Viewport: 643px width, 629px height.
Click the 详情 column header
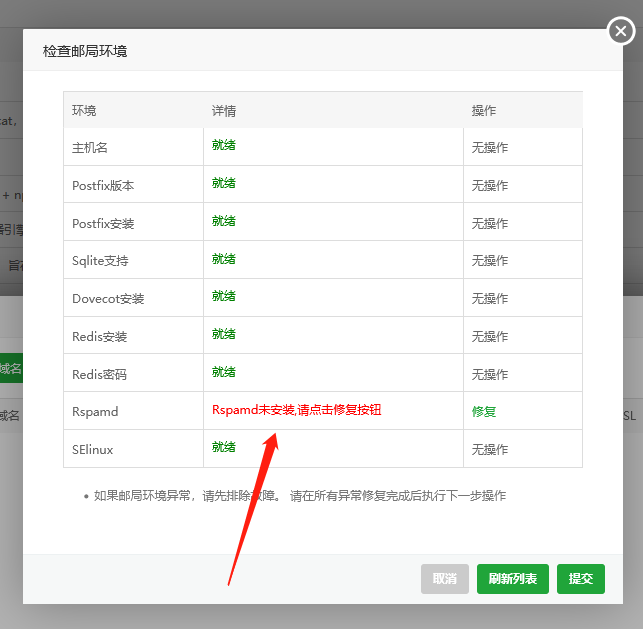224,111
